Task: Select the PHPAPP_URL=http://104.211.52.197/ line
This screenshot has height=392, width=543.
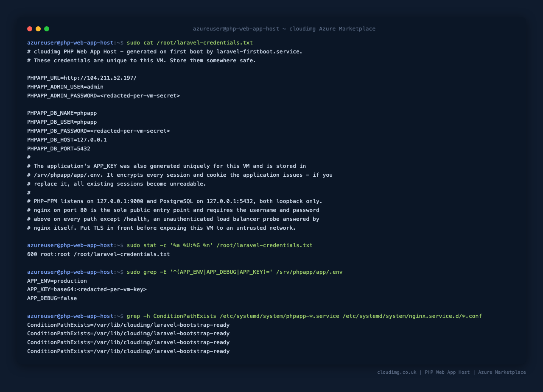Action: click(82, 78)
